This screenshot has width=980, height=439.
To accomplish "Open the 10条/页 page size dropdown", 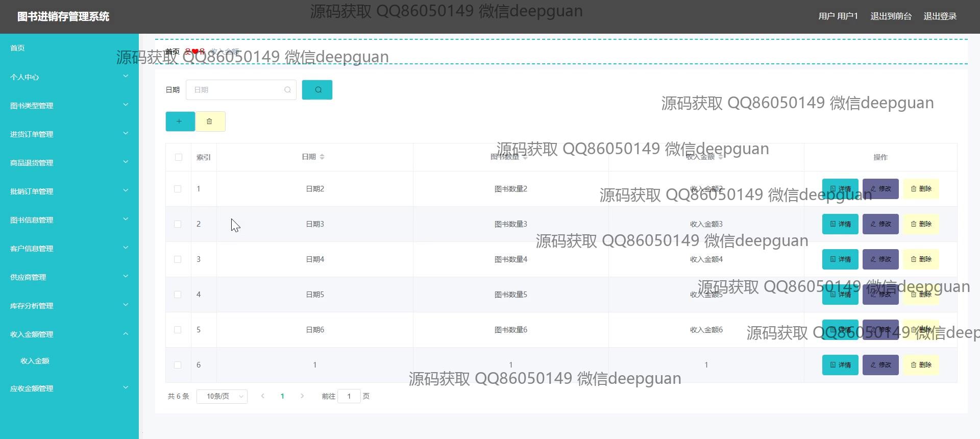I will click(222, 396).
